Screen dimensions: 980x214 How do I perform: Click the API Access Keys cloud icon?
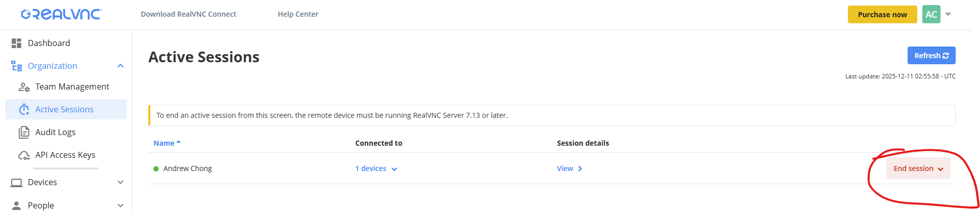click(24, 155)
